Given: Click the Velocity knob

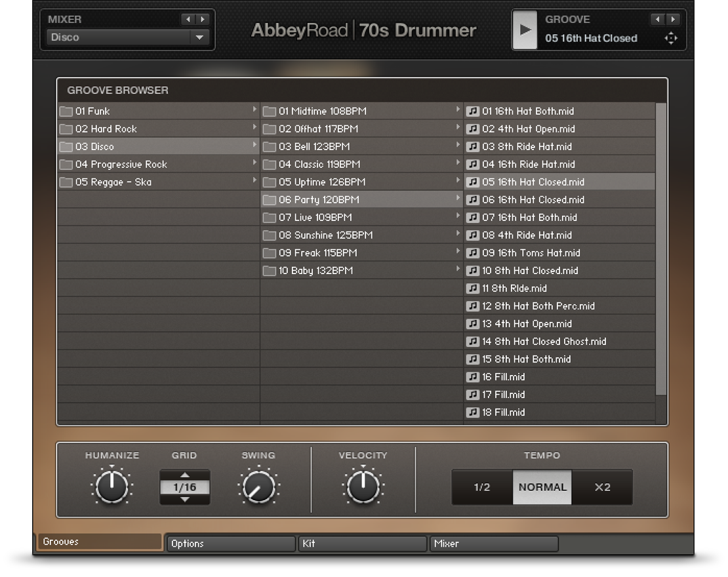Looking at the screenshot, I should [363, 487].
